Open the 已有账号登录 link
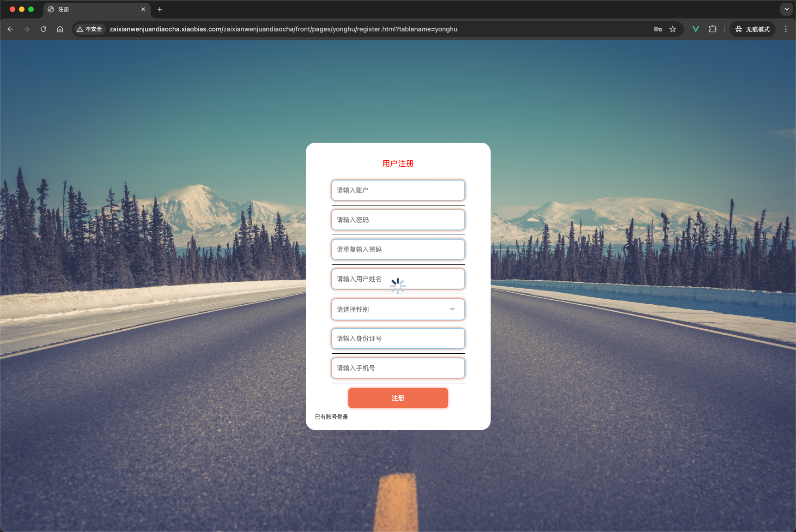Image resolution: width=796 pixels, height=532 pixels. (x=331, y=417)
